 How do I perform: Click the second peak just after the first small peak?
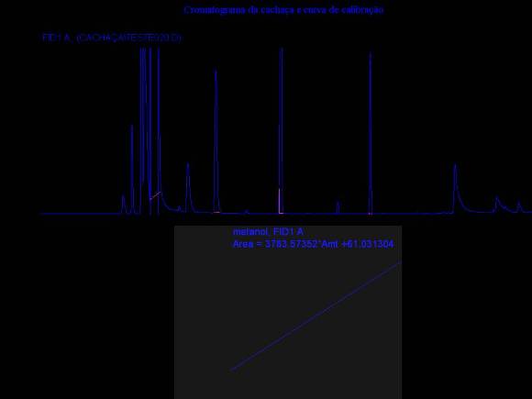point(132,169)
